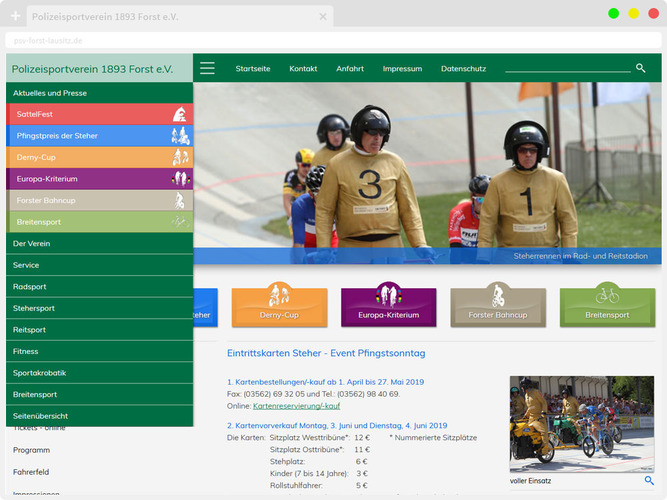Select Pfingstpreis der Steher sidebar entry
The width and height of the screenshot is (667, 500).
[x=99, y=135]
